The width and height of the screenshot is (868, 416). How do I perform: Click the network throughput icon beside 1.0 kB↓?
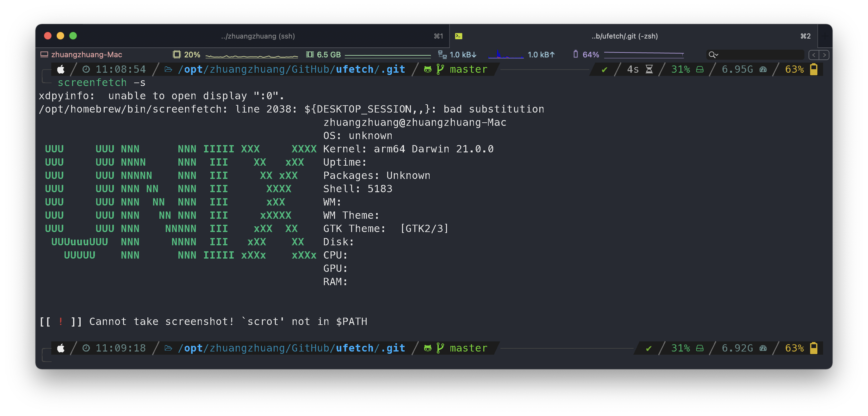[x=442, y=55]
